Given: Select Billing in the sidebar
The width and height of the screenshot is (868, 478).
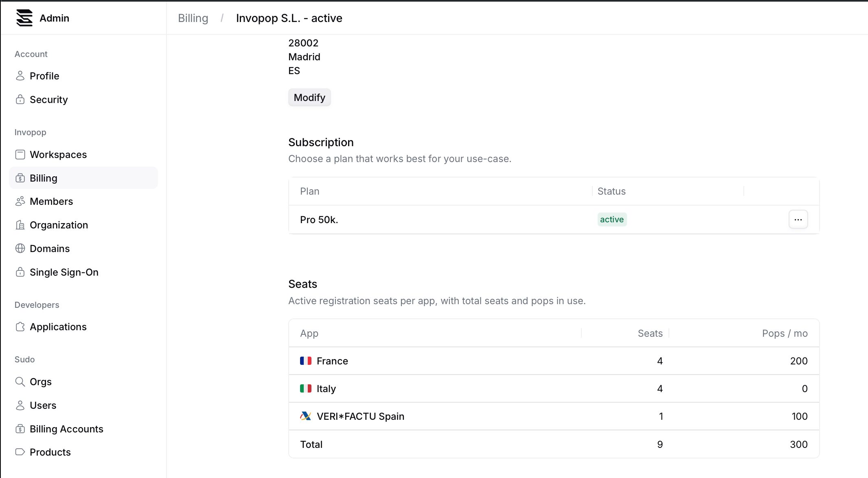Looking at the screenshot, I should pyautogui.click(x=83, y=178).
